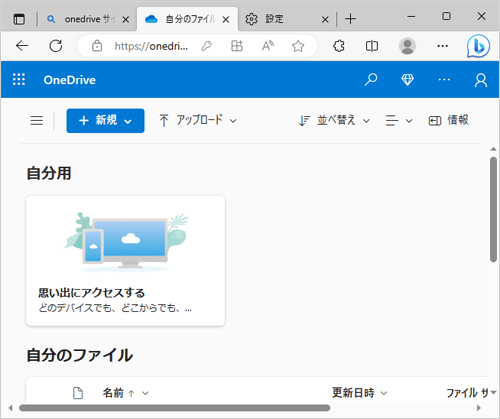
Task: Open the 情報 details pane
Action: (449, 120)
